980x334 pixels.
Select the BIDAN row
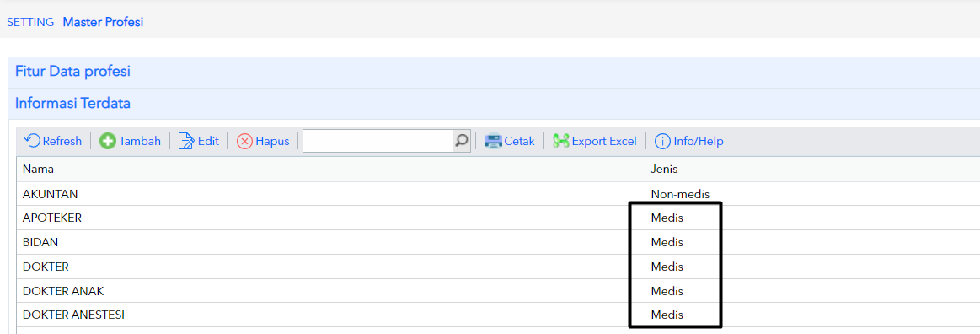coord(498,243)
